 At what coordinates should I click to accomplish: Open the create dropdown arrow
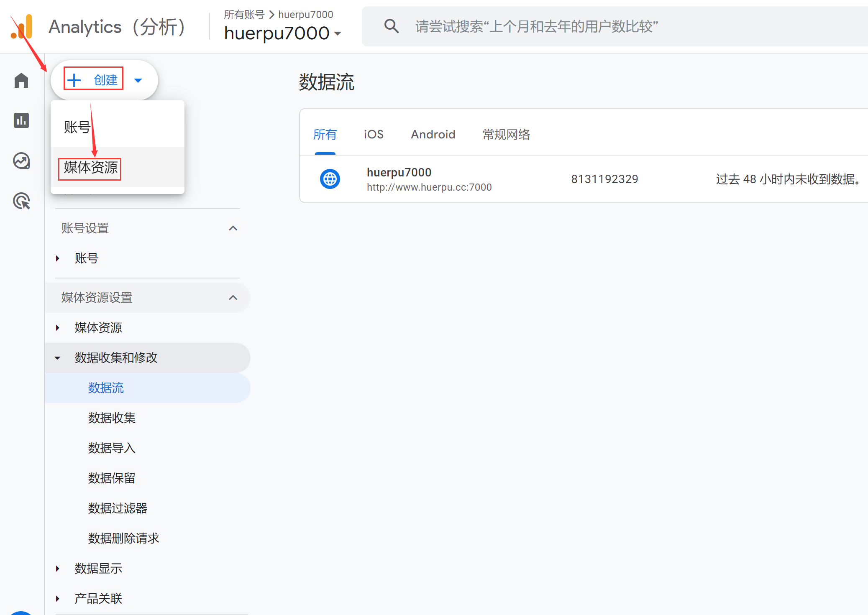click(138, 80)
